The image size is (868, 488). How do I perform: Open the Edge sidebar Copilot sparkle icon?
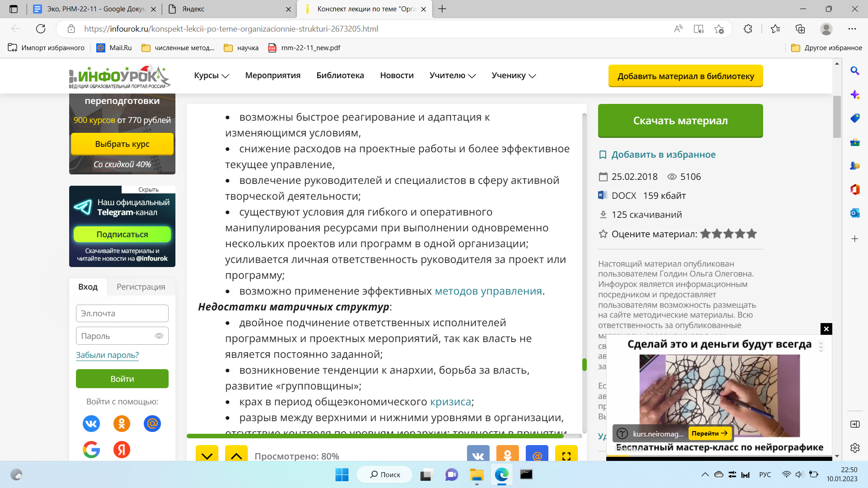(854, 94)
